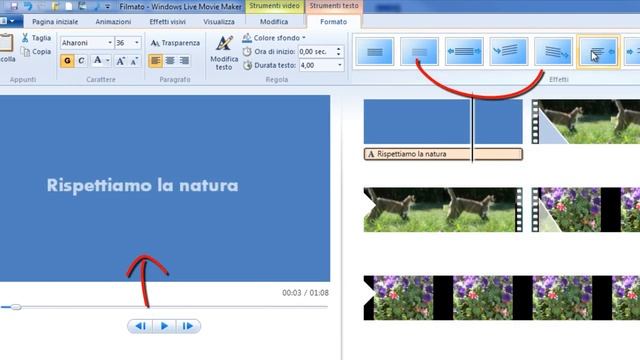640x360 pixels.
Task: Open the Trasparenza text transparency control
Action: tap(175, 43)
